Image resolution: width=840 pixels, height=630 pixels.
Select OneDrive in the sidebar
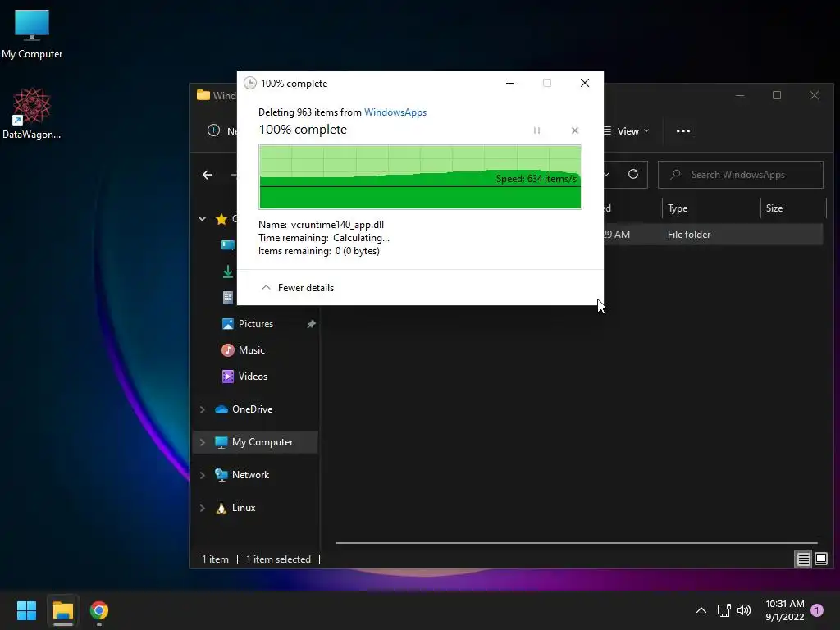[244, 409]
